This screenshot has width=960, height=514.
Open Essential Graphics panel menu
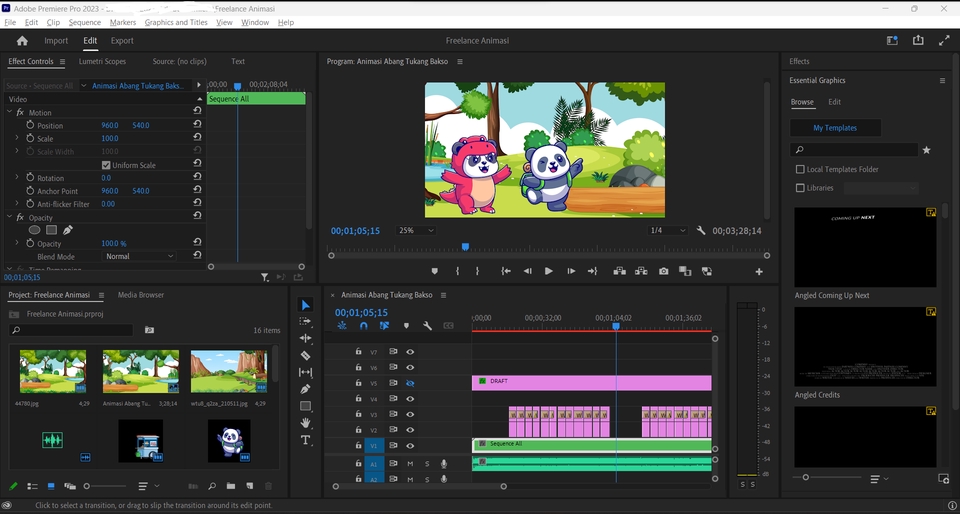[942, 81]
